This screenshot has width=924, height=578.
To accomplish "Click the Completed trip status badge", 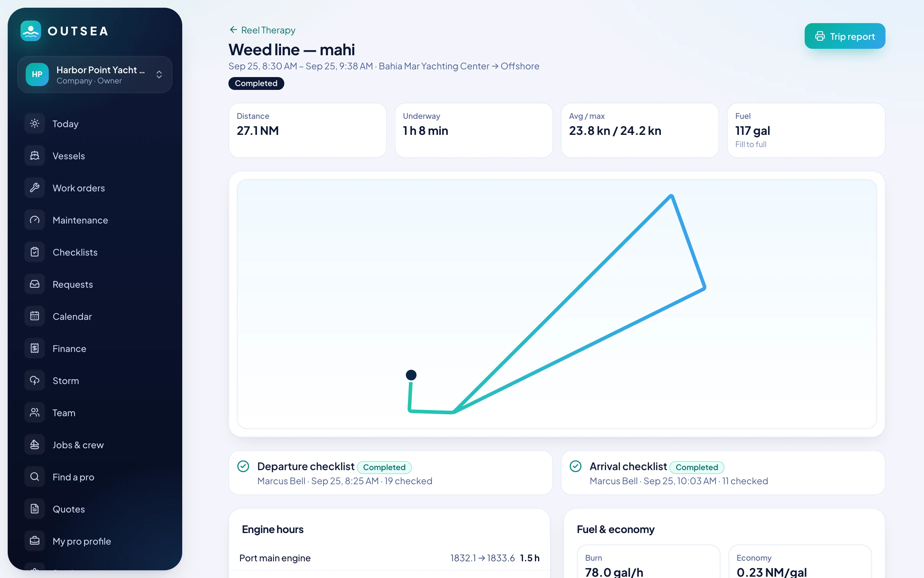I will coord(256,83).
